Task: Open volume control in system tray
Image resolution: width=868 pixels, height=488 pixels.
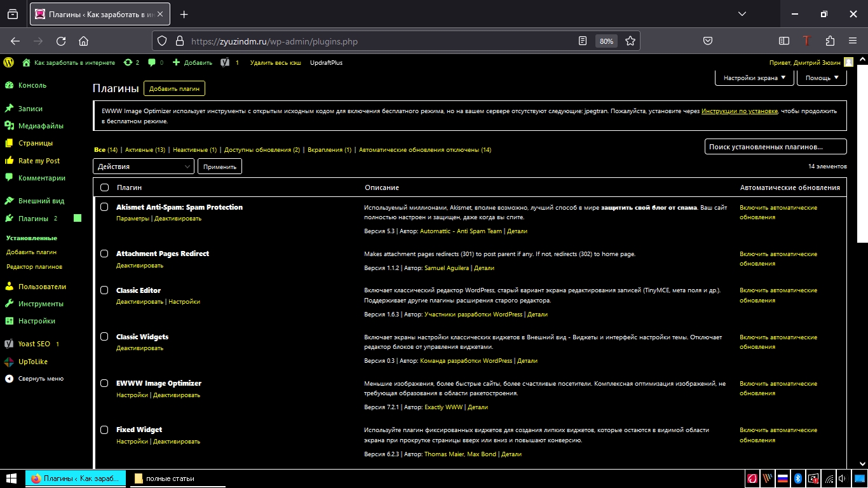Action: tap(842, 478)
